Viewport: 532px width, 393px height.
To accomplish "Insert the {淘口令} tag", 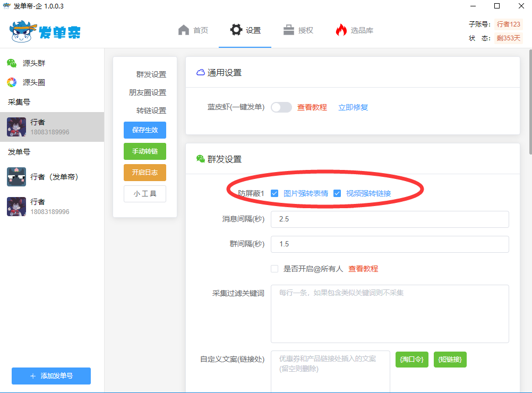I will (x=412, y=360).
